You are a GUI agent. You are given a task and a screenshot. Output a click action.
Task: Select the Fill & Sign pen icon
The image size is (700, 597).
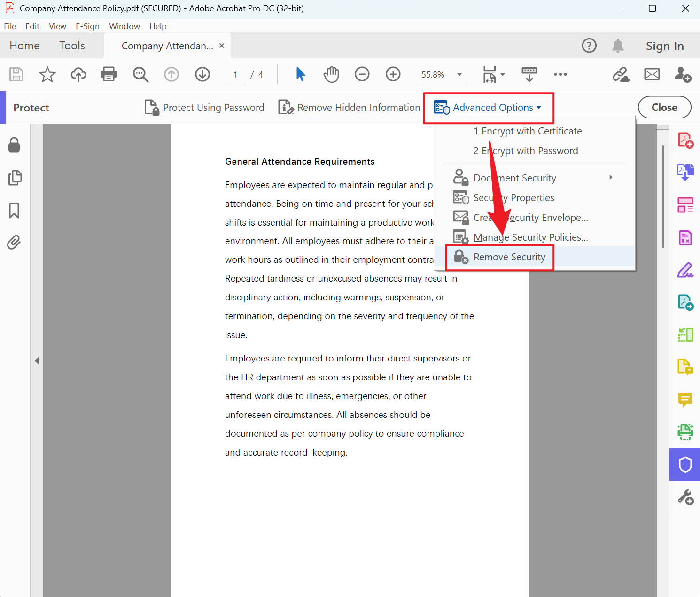tap(685, 270)
